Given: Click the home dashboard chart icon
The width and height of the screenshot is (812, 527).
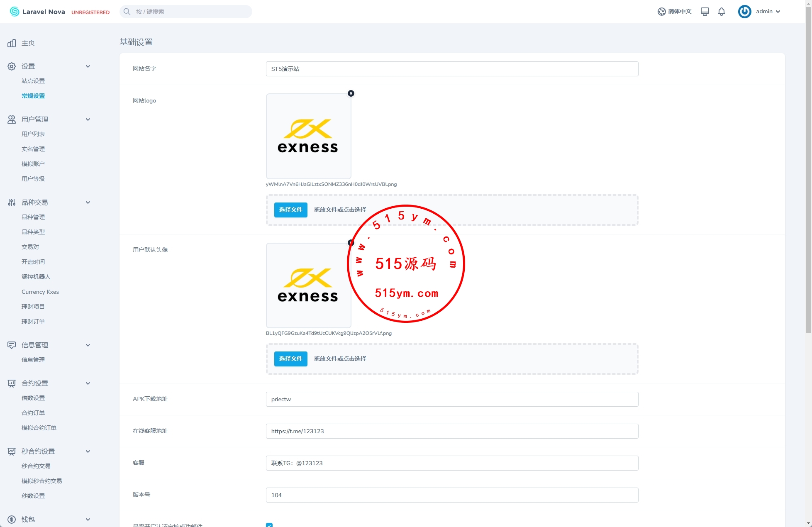Looking at the screenshot, I should [x=12, y=43].
